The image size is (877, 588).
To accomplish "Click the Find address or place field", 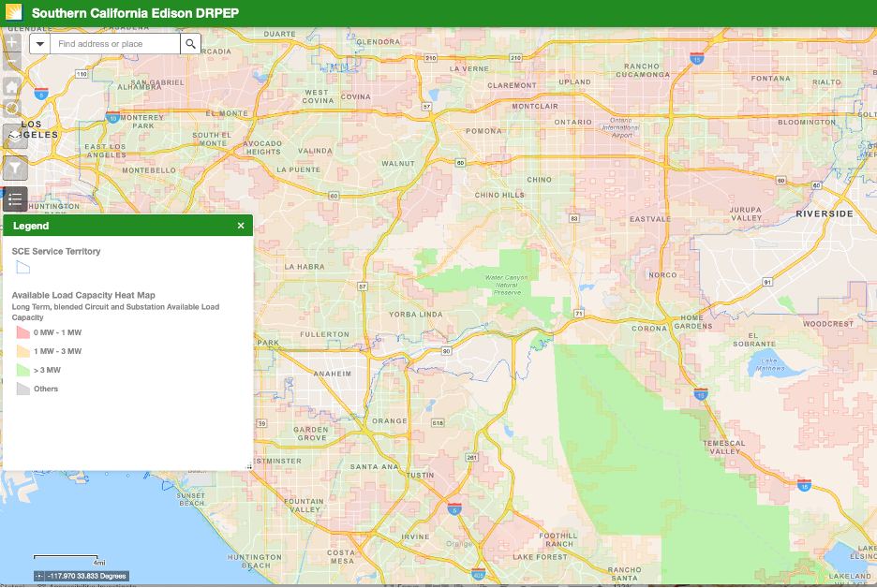I will click(112, 44).
